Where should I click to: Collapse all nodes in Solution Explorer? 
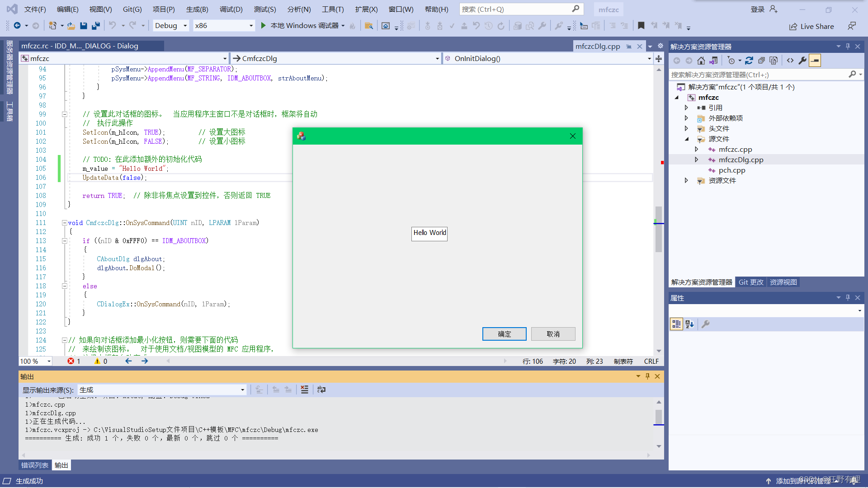coord(762,60)
